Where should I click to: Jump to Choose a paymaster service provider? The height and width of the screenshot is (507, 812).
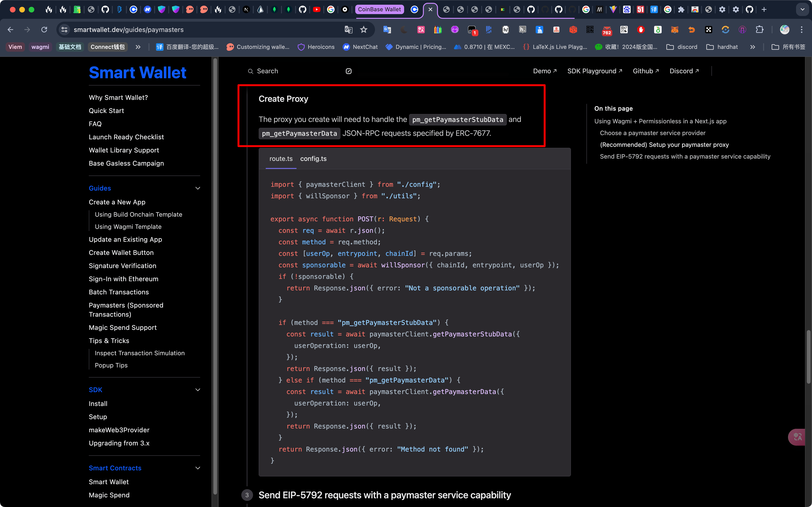pyautogui.click(x=653, y=133)
